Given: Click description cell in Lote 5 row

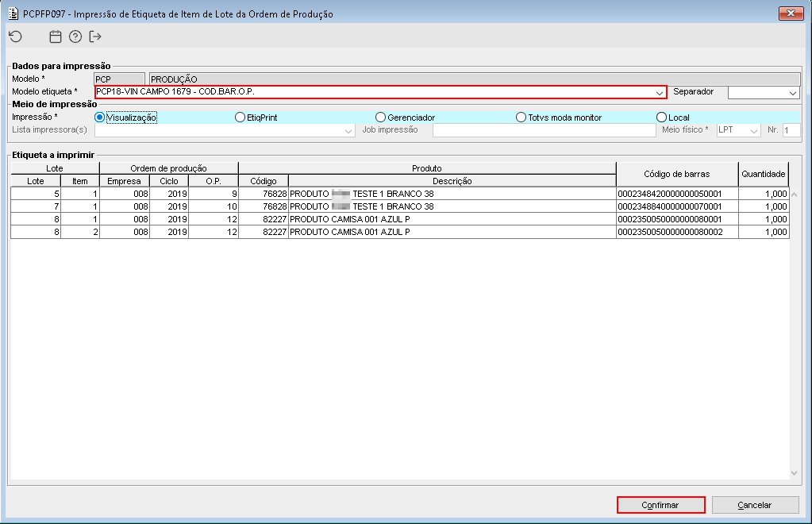Looking at the screenshot, I should 452,194.
